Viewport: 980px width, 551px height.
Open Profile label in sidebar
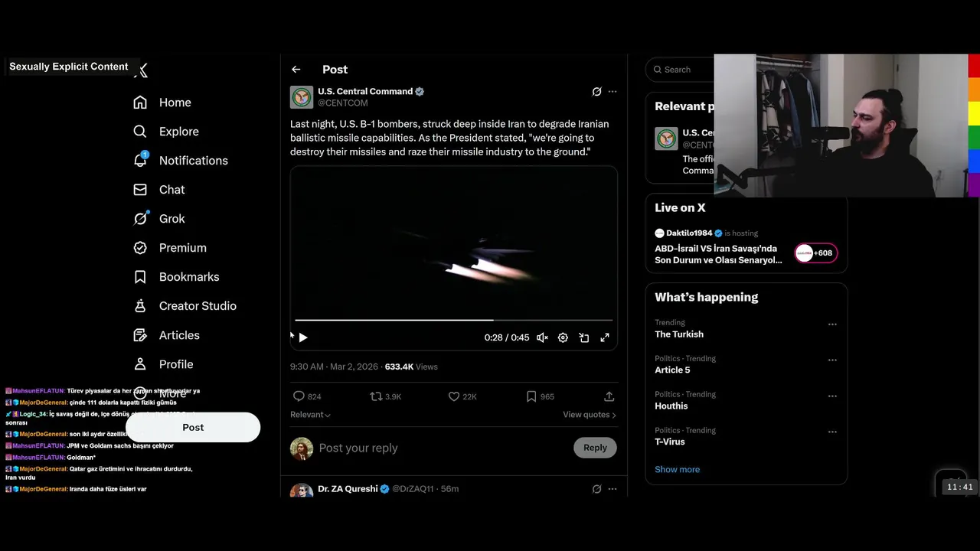pyautogui.click(x=176, y=364)
